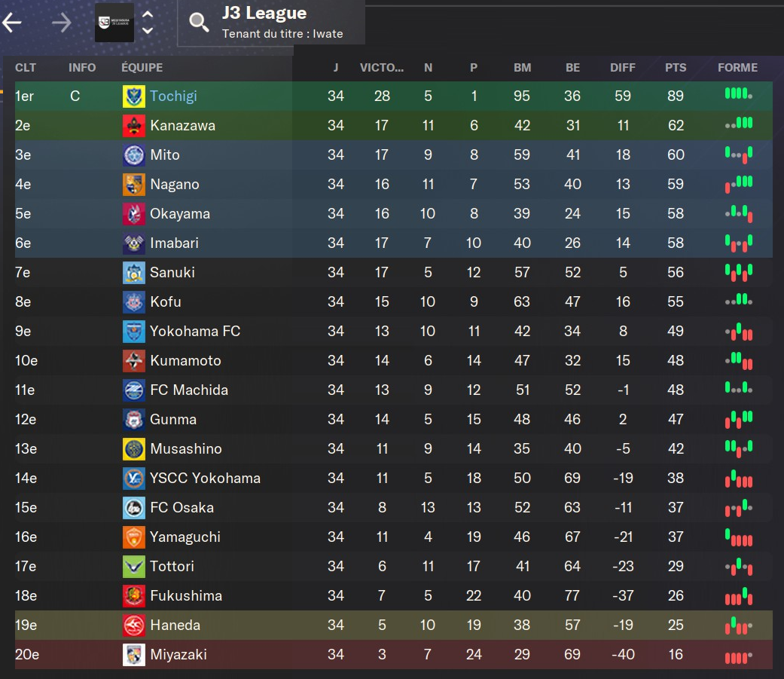Screen dimensions: 784x679
Task: Click the Gunma club badge
Action: [x=133, y=420]
